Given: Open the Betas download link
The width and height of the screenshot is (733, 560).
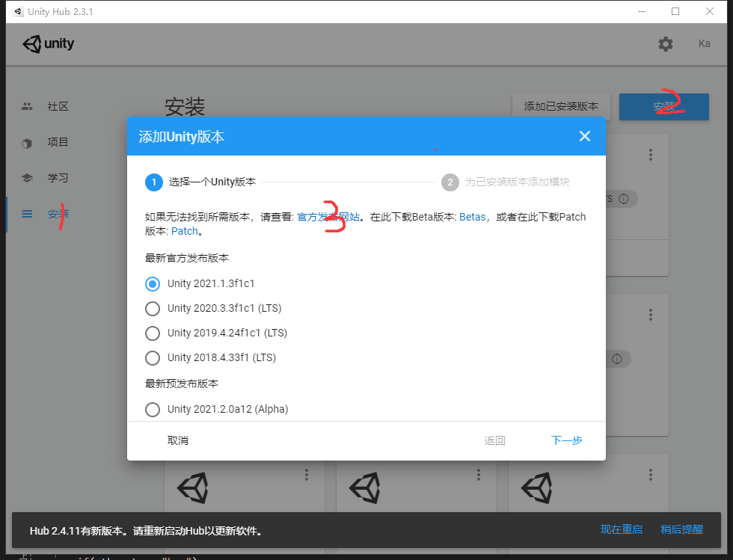Looking at the screenshot, I should pos(472,216).
